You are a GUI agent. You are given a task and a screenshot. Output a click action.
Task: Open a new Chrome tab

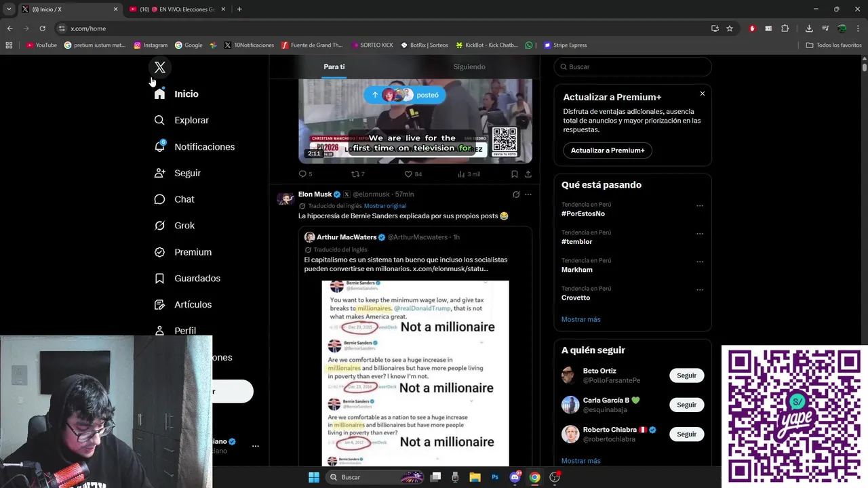[x=239, y=9]
